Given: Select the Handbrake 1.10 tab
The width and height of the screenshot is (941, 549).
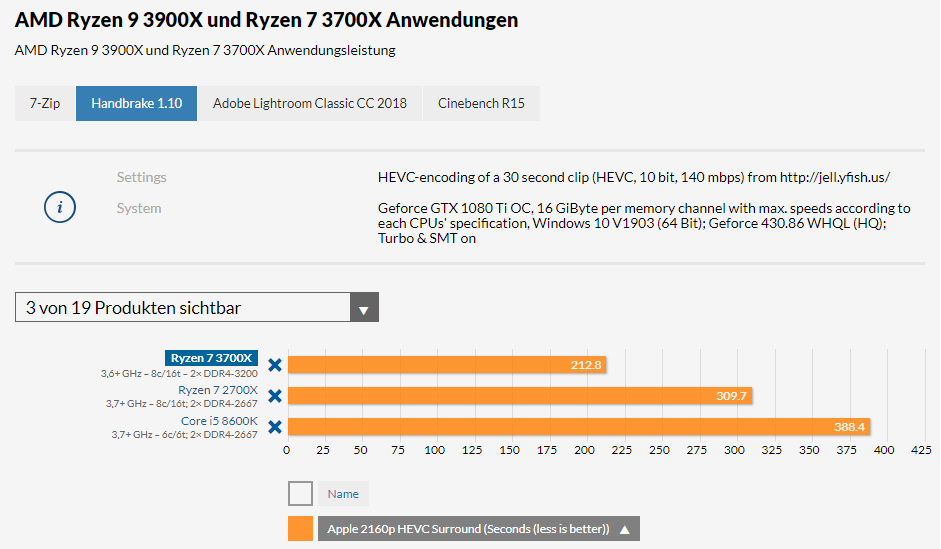Looking at the screenshot, I should coord(136,103).
